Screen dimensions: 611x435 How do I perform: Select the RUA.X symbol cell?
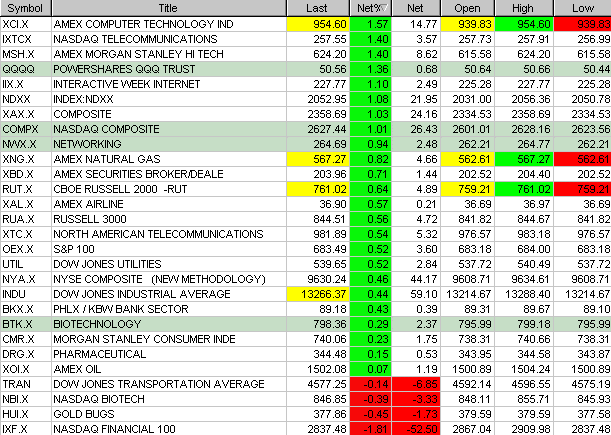(26, 219)
